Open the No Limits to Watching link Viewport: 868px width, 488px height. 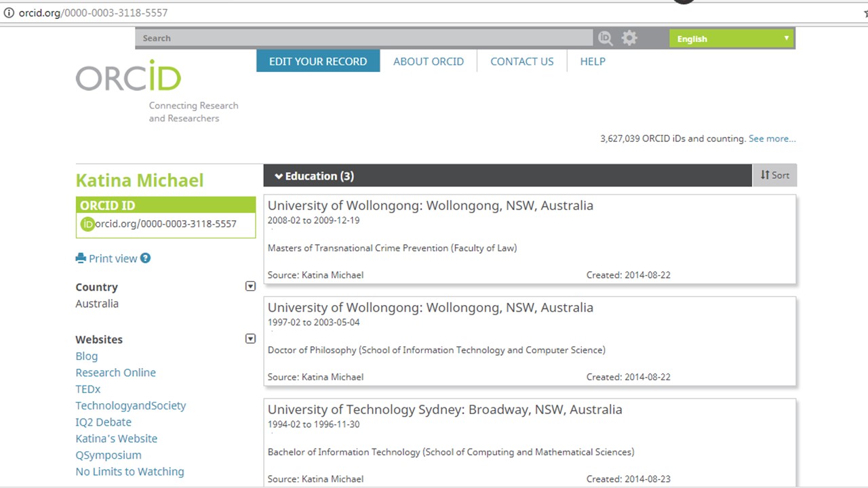click(130, 471)
